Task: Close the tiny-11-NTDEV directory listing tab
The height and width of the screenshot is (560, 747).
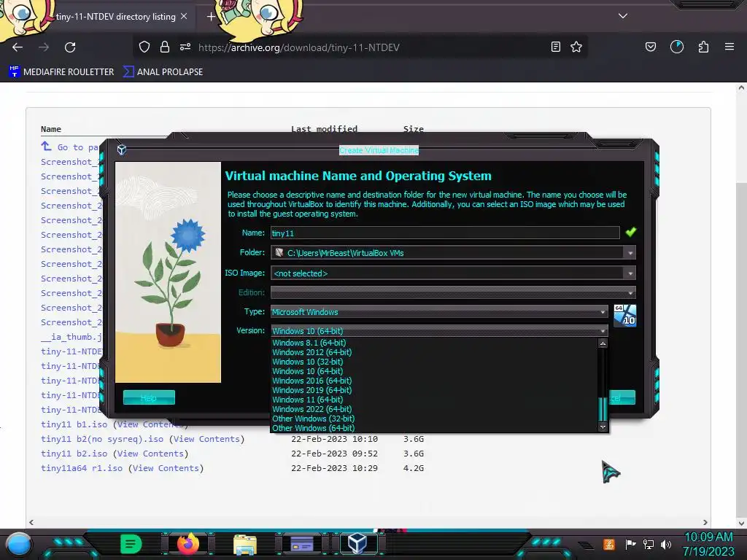Action: (184, 16)
